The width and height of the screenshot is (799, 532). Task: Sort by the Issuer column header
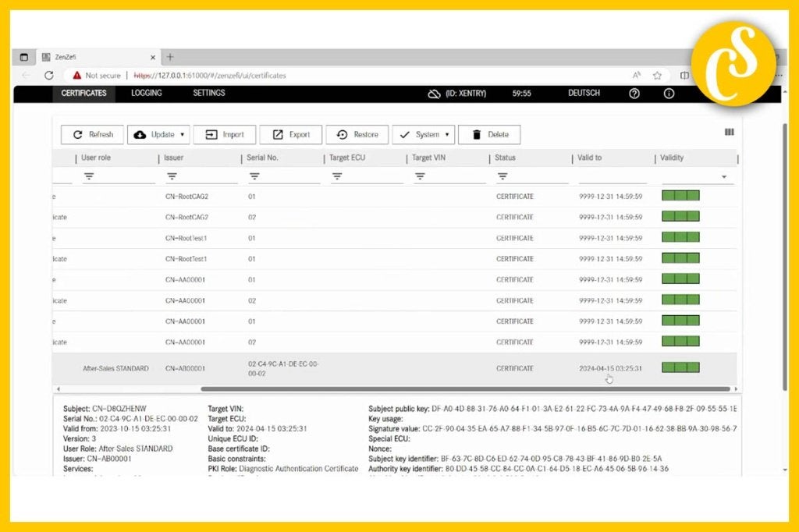click(174, 158)
